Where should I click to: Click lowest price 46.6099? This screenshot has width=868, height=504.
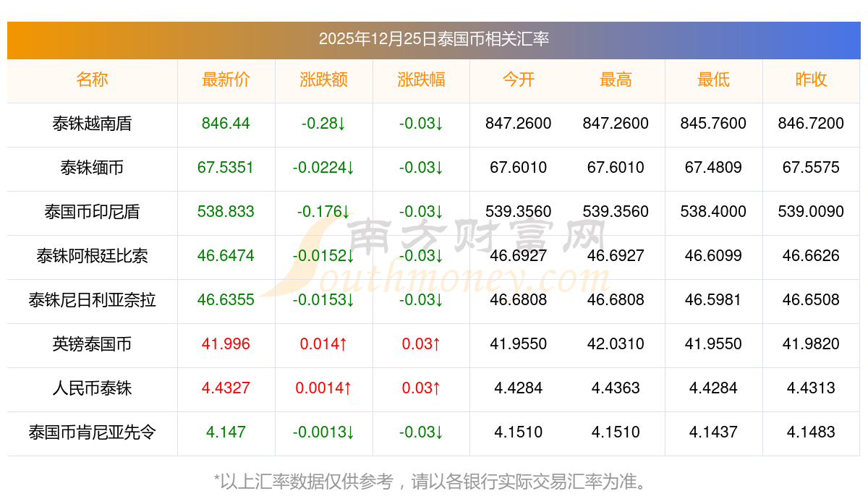[x=713, y=256]
